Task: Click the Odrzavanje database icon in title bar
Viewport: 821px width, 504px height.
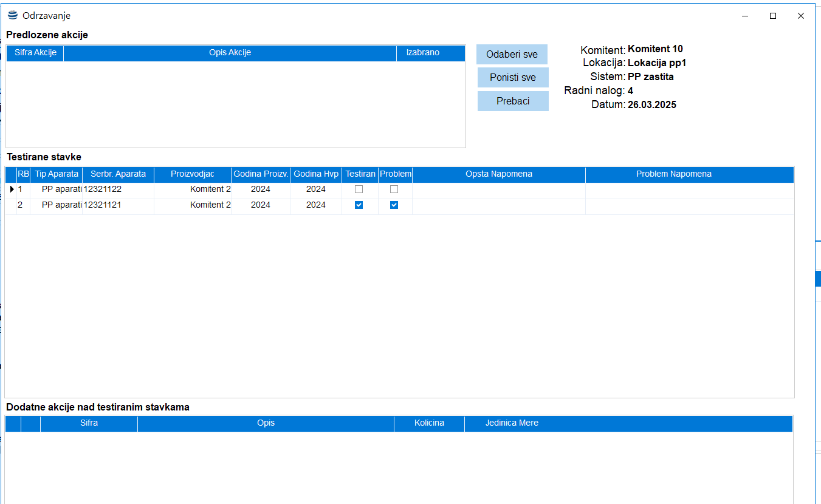Action: (13, 16)
